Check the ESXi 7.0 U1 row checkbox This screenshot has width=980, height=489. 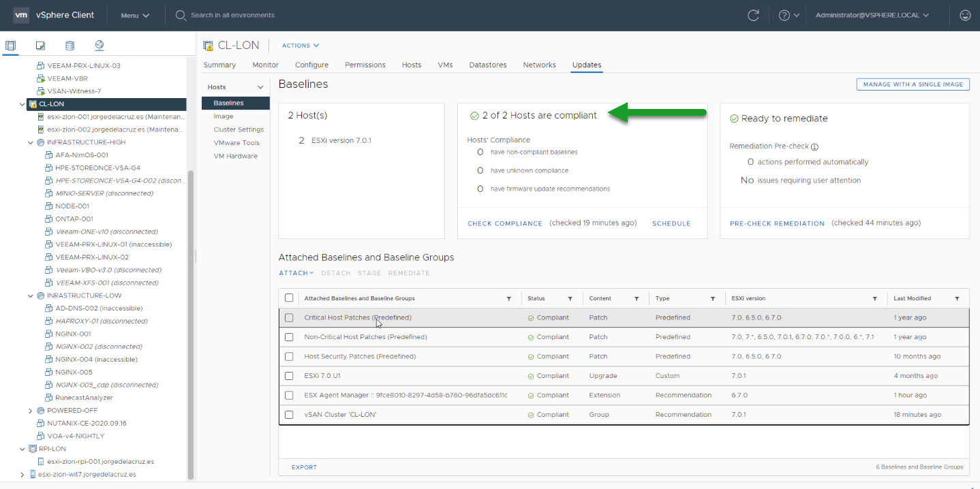pyautogui.click(x=289, y=376)
